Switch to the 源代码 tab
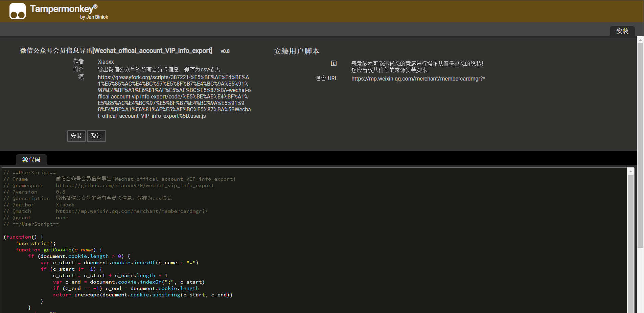644x313 pixels. coord(31,159)
